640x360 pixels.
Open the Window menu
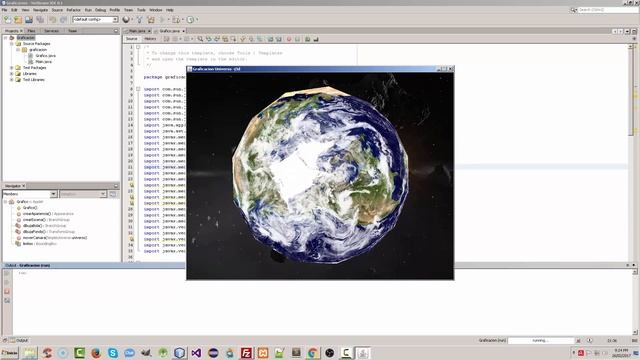156,10
